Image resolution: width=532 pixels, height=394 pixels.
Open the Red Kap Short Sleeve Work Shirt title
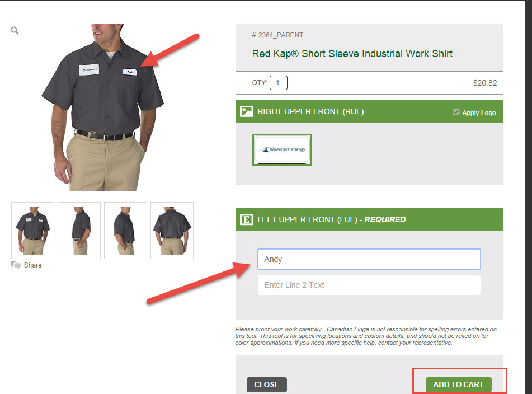[352, 54]
